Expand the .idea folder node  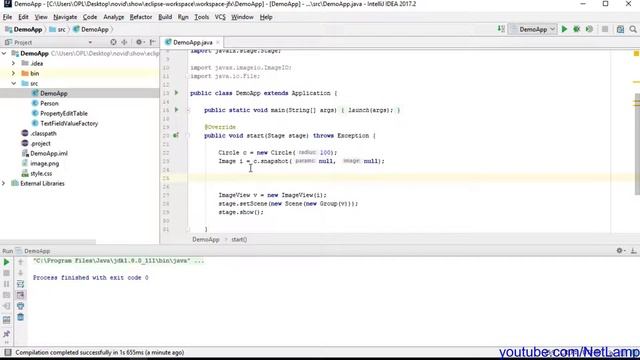13,63
